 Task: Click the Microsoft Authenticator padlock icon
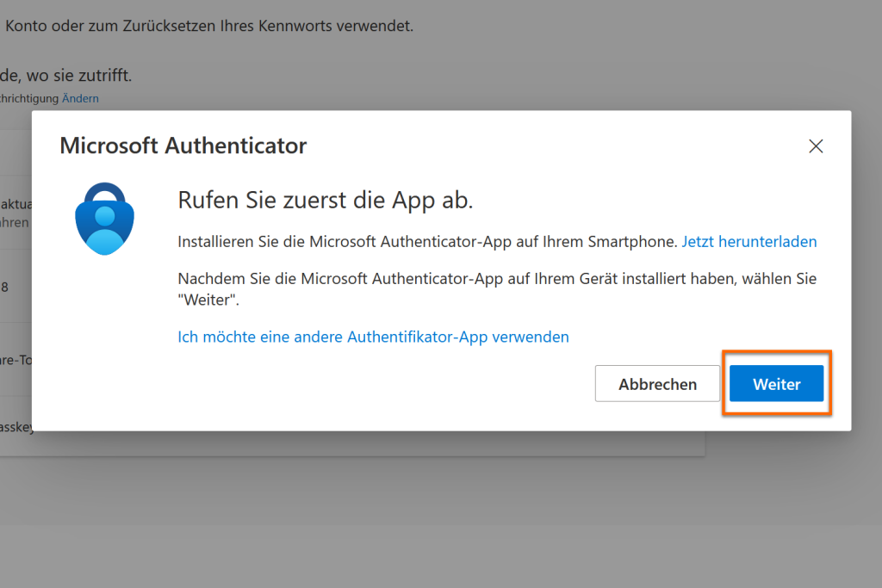click(x=105, y=220)
